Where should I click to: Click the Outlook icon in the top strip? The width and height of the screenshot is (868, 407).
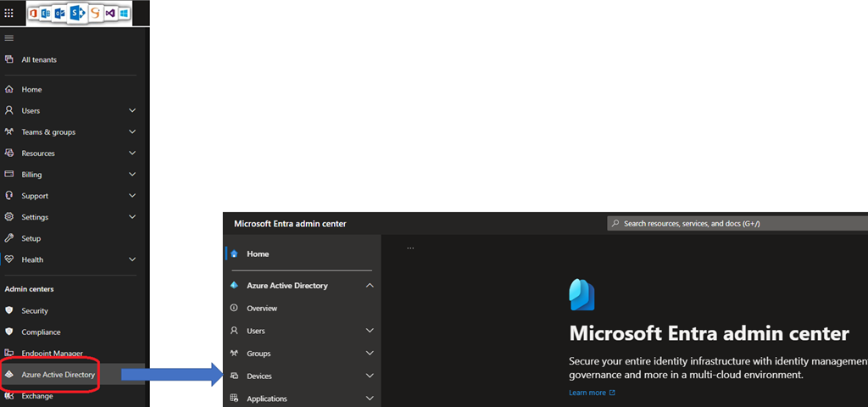(x=58, y=13)
